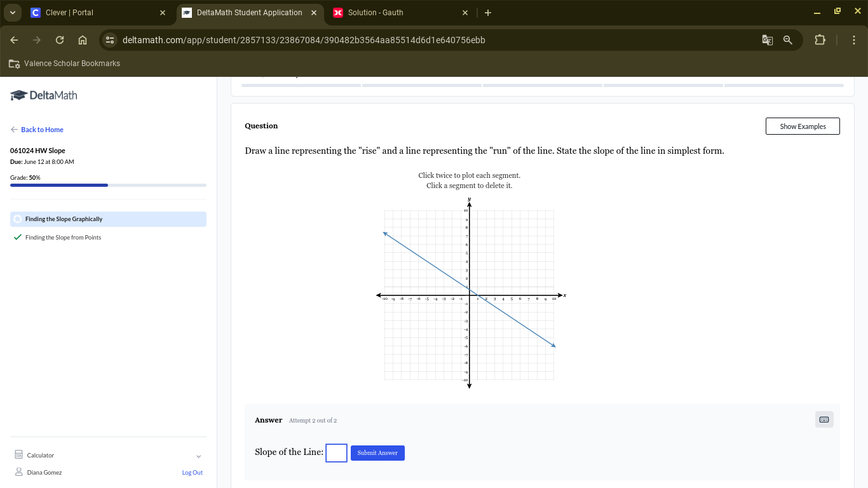This screenshot has height=488, width=868.
Task: Go Back to Home
Action: 37,130
